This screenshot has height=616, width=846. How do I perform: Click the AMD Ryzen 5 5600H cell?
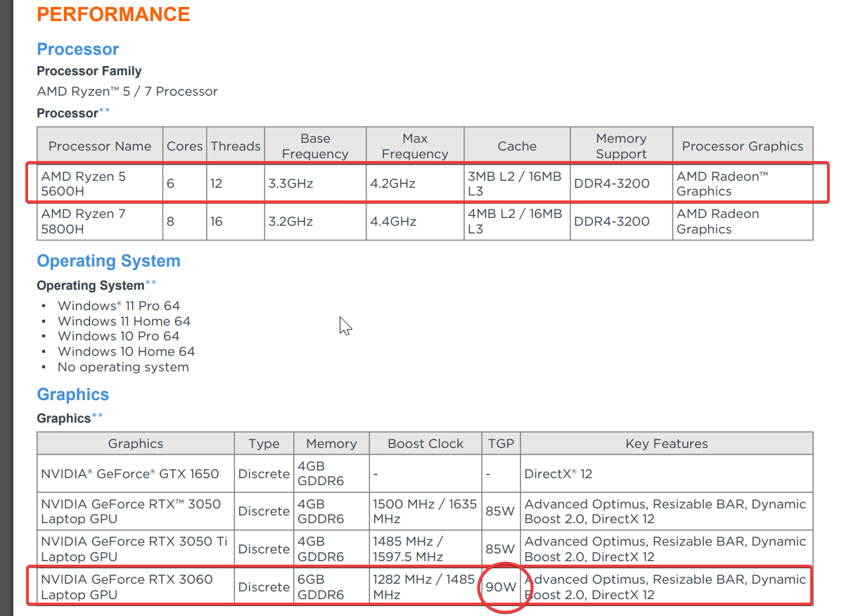pyautogui.click(x=84, y=184)
